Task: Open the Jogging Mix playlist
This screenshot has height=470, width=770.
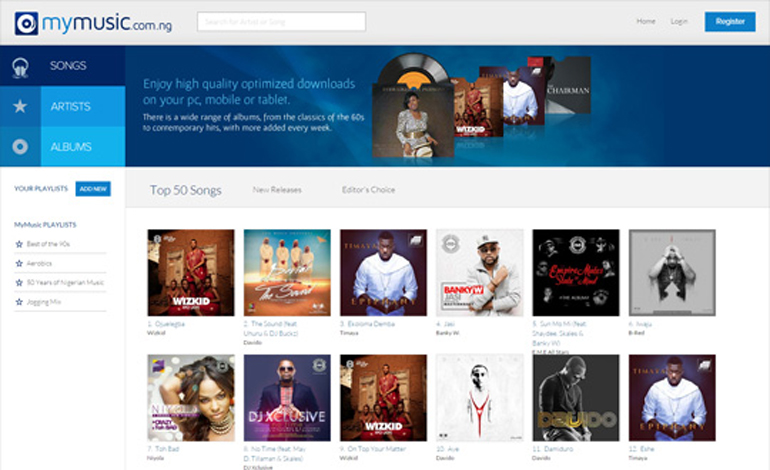Action: click(44, 302)
